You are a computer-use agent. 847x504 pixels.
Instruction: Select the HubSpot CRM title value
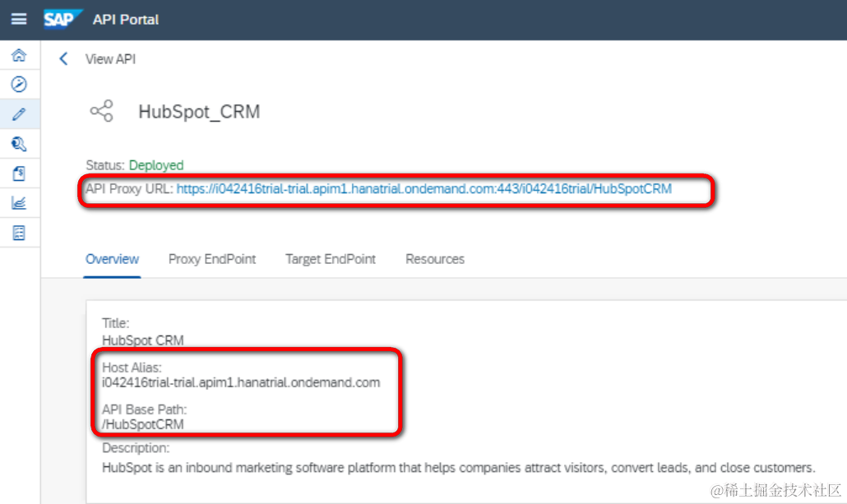[143, 340]
